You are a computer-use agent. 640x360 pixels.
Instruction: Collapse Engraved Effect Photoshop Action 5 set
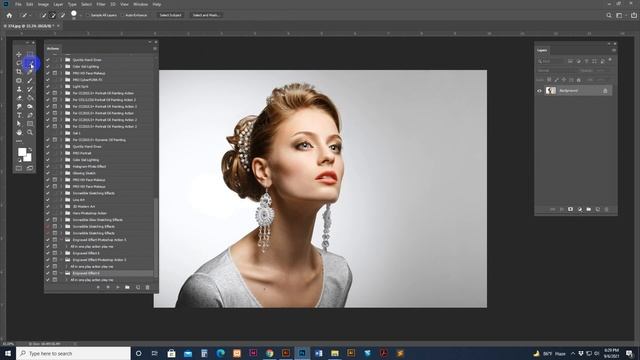(x=61, y=240)
